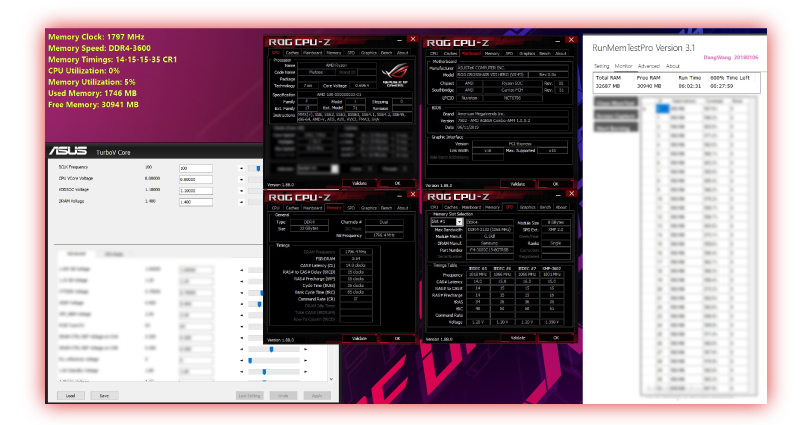The height and width of the screenshot is (425, 811).
Task: Click Validate in the CPU-Z CPU window
Action: click(x=359, y=183)
